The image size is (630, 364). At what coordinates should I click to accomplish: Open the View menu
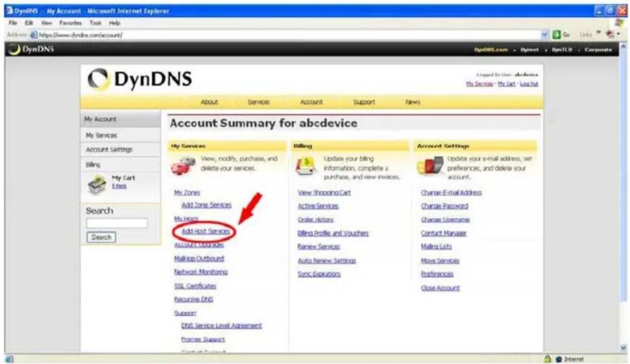(x=47, y=23)
